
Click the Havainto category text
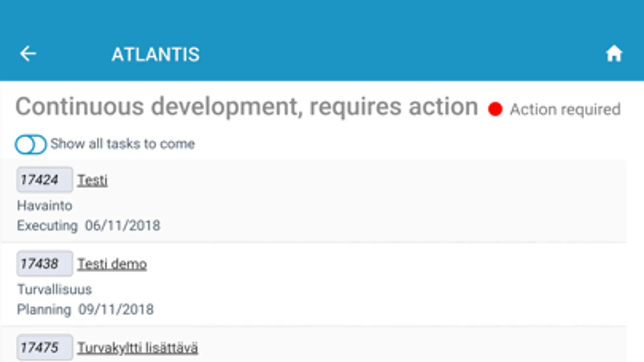click(45, 206)
